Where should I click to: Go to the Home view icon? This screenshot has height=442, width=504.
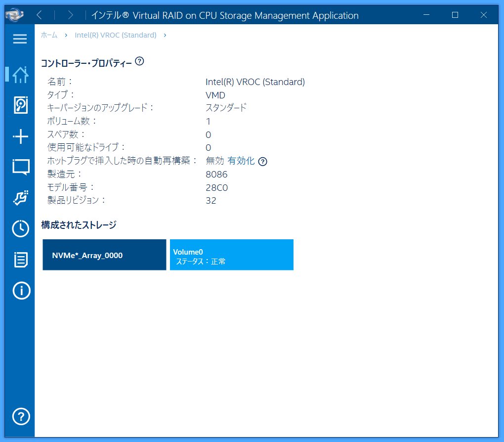(x=20, y=75)
